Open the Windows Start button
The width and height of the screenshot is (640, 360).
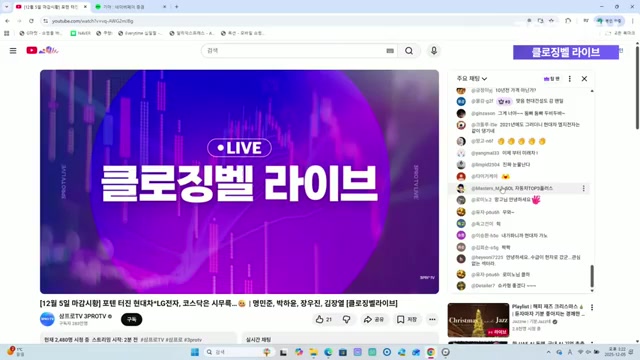[x=195, y=352]
